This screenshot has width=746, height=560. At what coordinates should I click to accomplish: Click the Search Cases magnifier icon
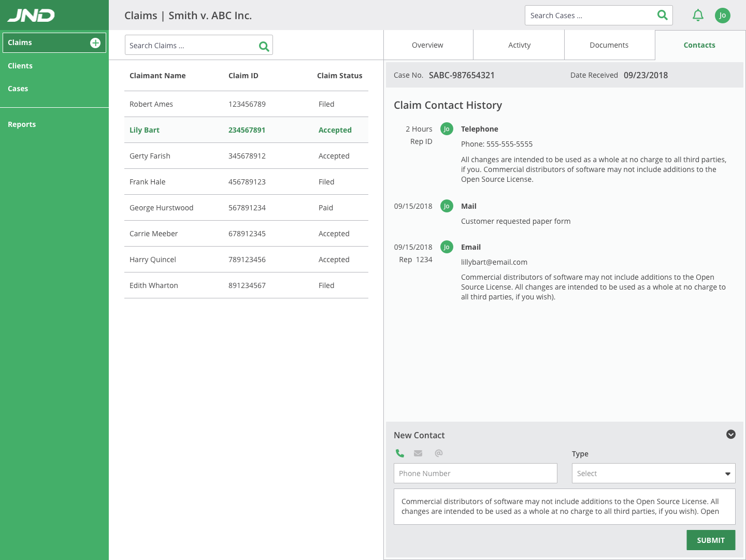662,15
